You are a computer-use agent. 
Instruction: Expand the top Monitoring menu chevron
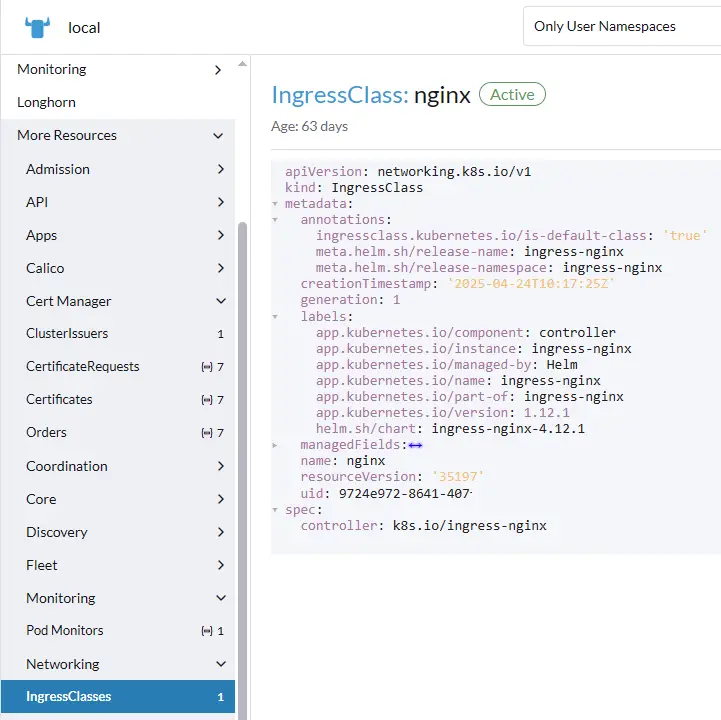[218, 70]
